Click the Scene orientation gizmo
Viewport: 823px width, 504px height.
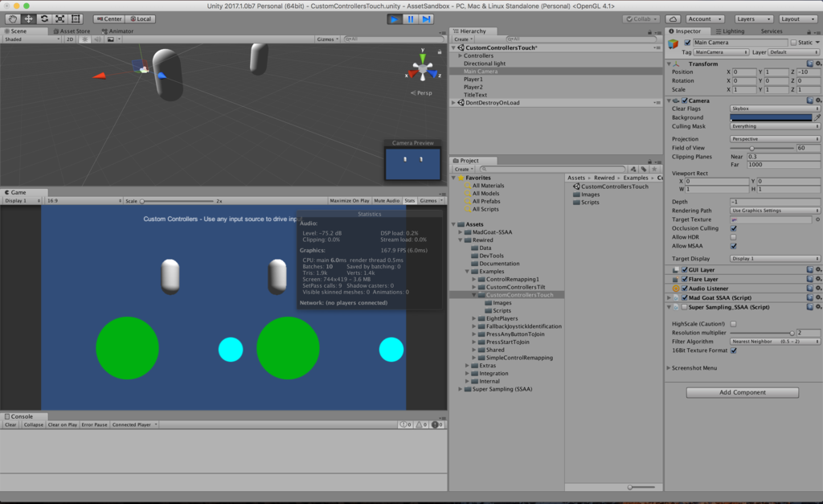pos(423,69)
